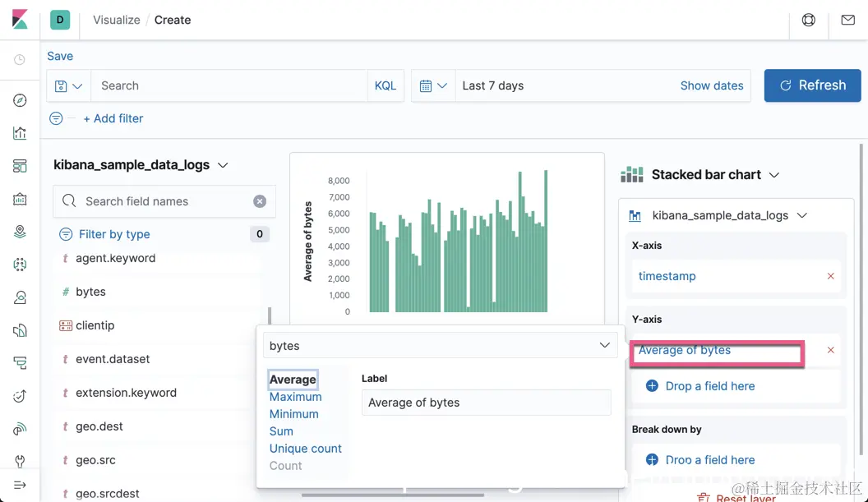
Task: Remove Average of bytes from Y-axis
Action: point(830,350)
